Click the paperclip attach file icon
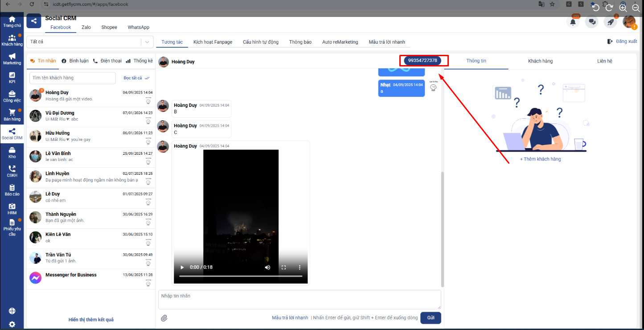644x330 pixels. tap(164, 318)
